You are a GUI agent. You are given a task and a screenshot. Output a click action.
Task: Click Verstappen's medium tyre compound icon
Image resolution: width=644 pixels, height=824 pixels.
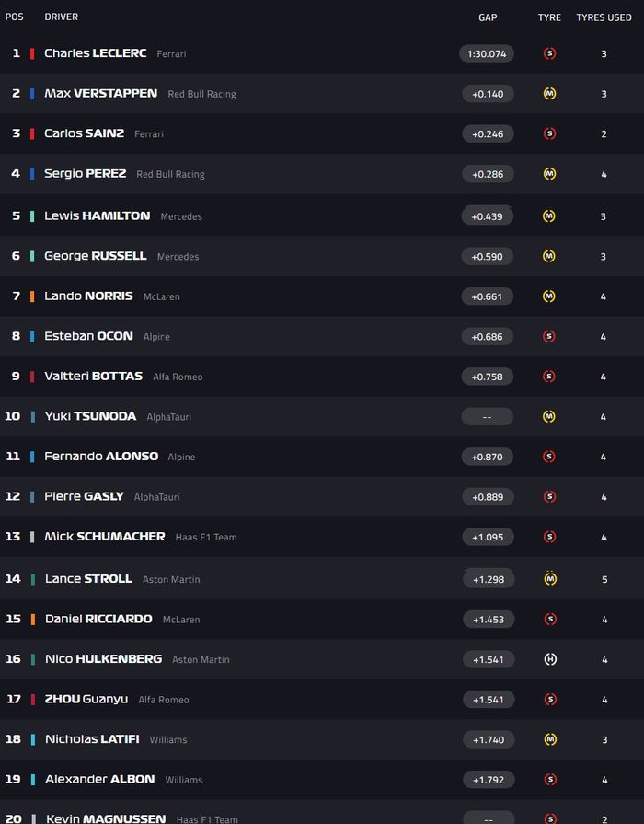(x=550, y=93)
